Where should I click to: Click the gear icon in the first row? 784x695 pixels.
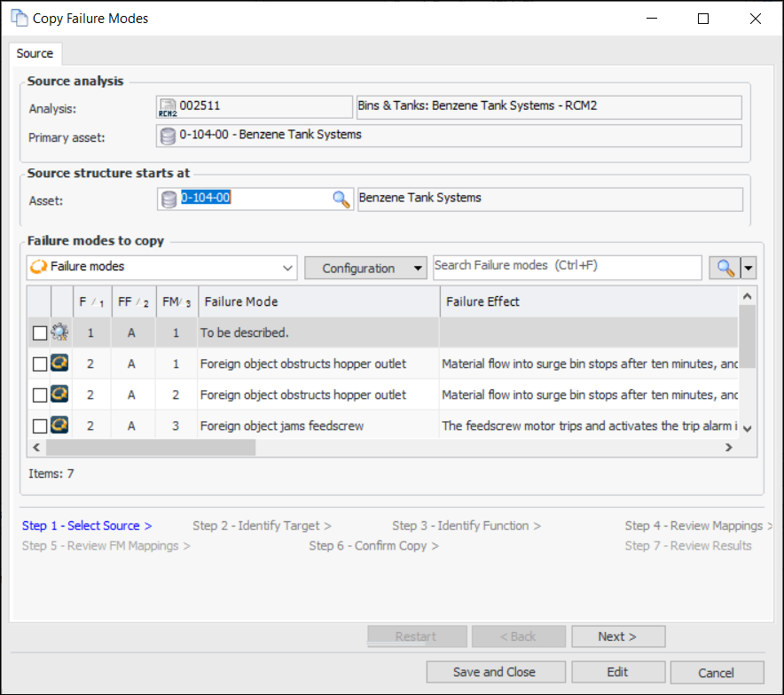coord(60,333)
